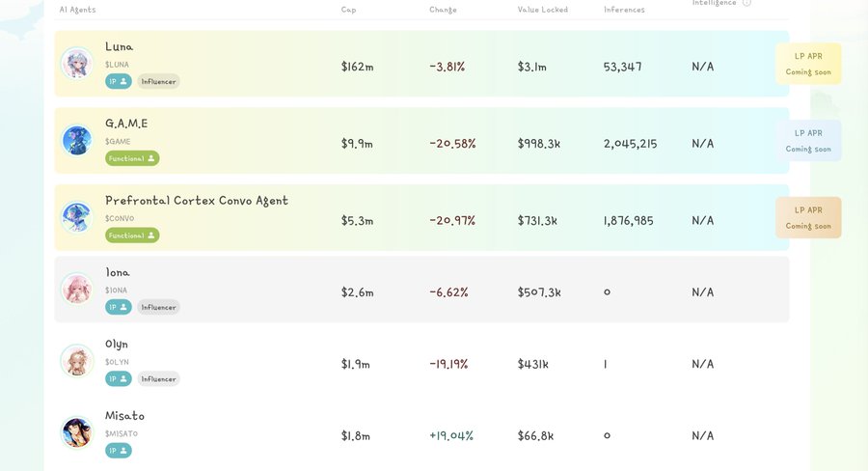Sort by the Value Locked column header

pyautogui.click(x=542, y=10)
